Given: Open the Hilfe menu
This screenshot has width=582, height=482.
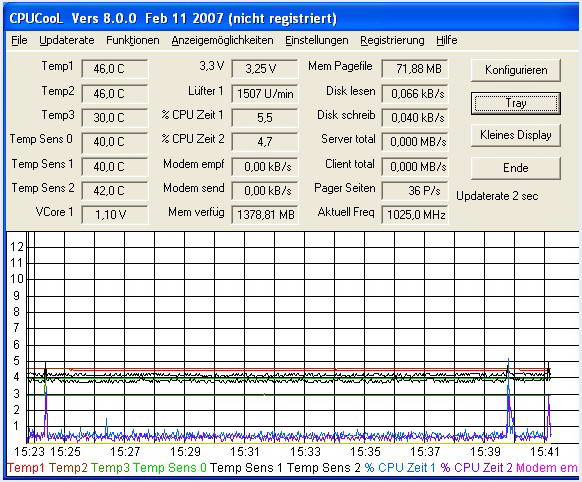Looking at the screenshot, I should [447, 40].
